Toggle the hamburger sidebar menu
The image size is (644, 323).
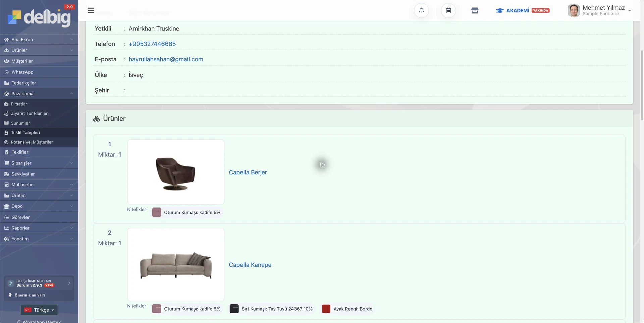click(91, 10)
